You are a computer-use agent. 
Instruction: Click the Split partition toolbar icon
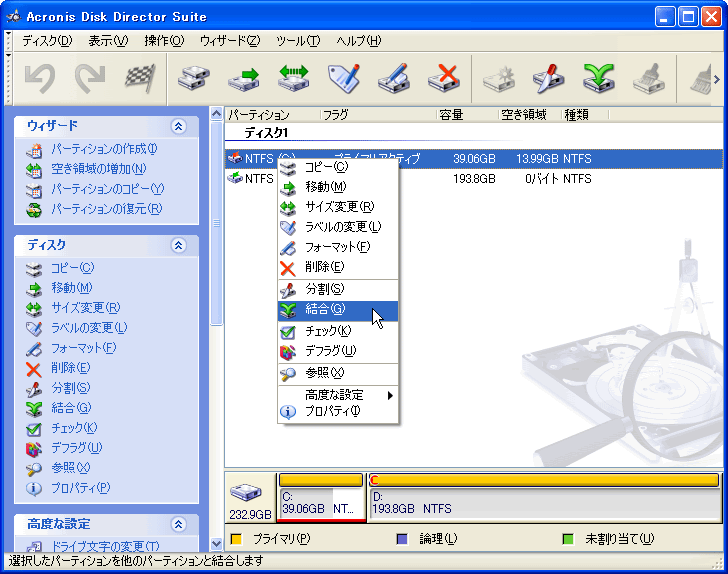[x=549, y=78]
